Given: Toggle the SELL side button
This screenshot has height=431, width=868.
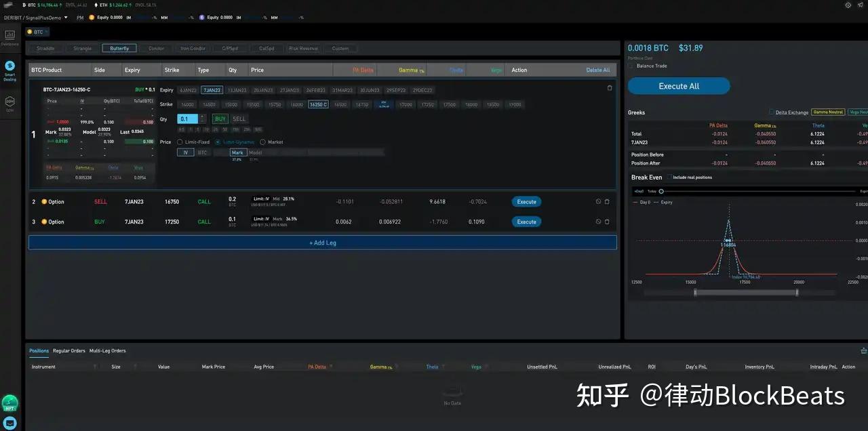Looking at the screenshot, I should pos(239,119).
